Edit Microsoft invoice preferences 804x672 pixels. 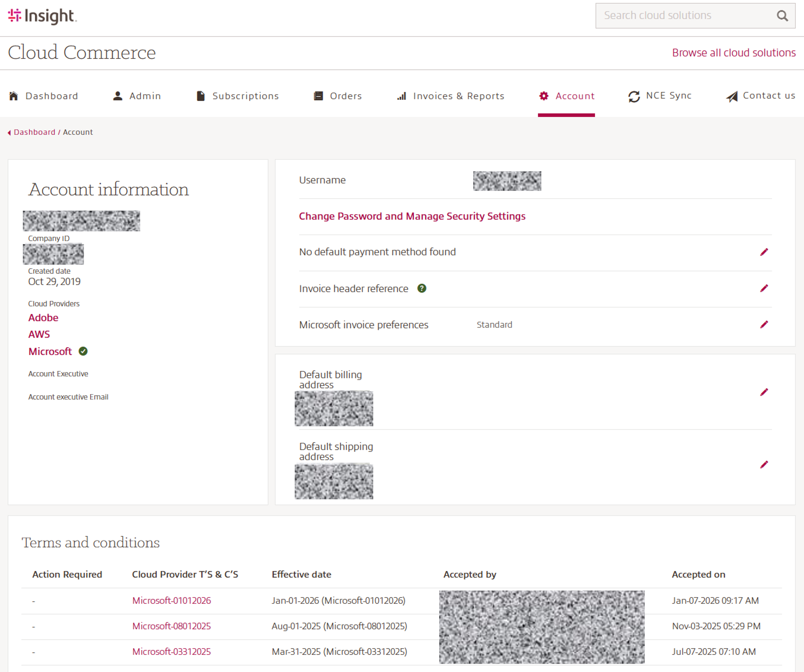point(765,324)
